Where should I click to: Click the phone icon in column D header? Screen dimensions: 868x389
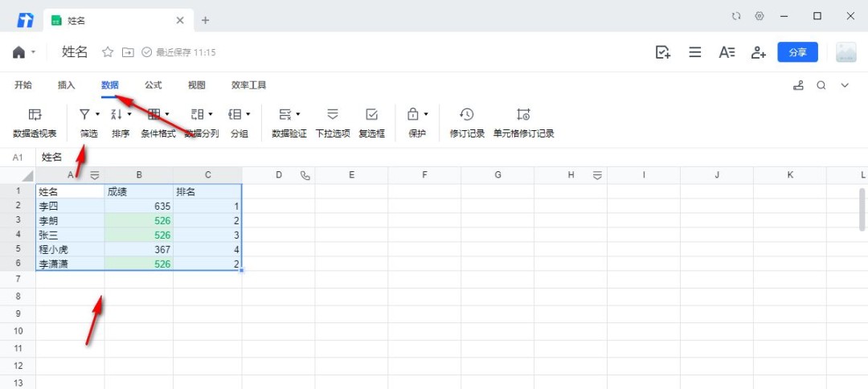pyautogui.click(x=305, y=175)
